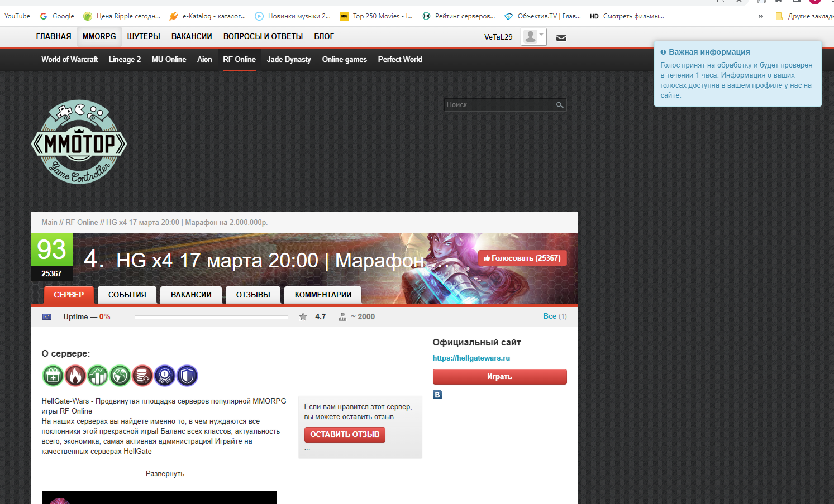Switch to the ВАКАНСИИ server tab
This screenshot has height=504, width=834.
tap(191, 295)
